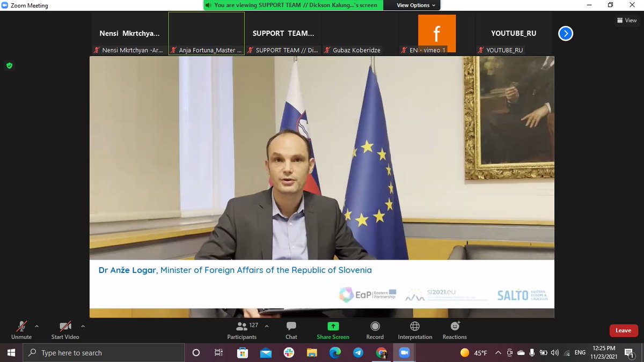The height and width of the screenshot is (362, 644).
Task: Open Microsoft Store from the taskbar
Action: [243, 353]
